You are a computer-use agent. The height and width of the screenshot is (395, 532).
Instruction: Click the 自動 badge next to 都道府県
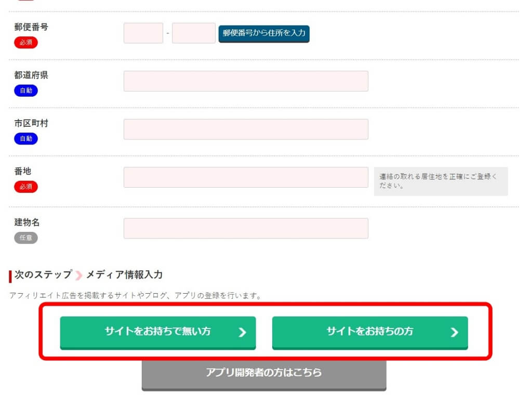pyautogui.click(x=25, y=90)
